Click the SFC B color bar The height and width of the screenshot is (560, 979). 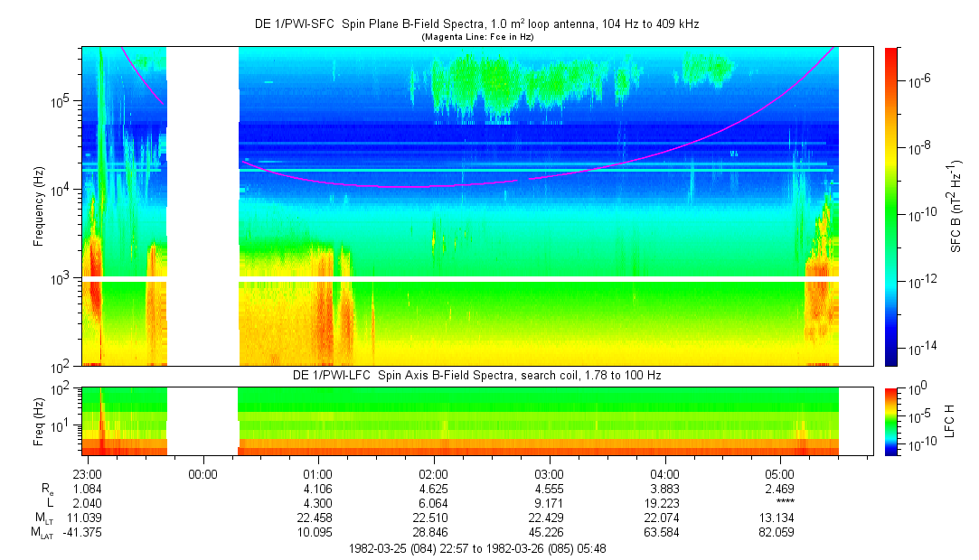[890, 206]
